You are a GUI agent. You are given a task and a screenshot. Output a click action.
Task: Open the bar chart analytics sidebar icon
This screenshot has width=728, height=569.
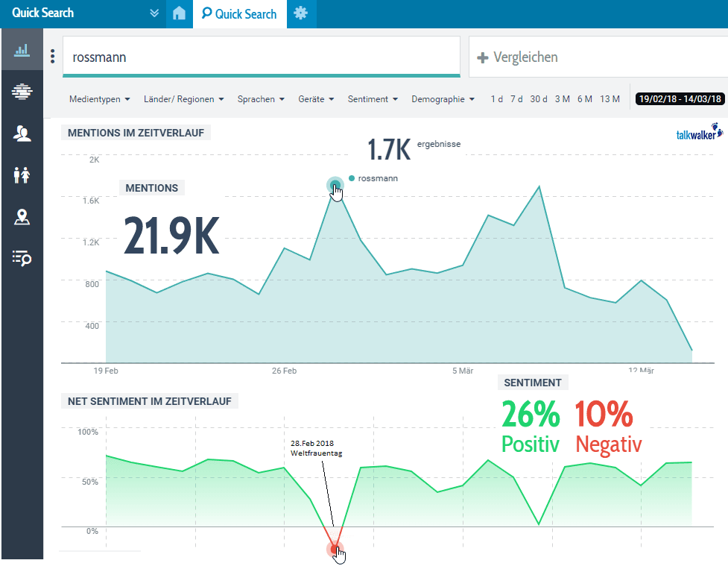[22, 50]
